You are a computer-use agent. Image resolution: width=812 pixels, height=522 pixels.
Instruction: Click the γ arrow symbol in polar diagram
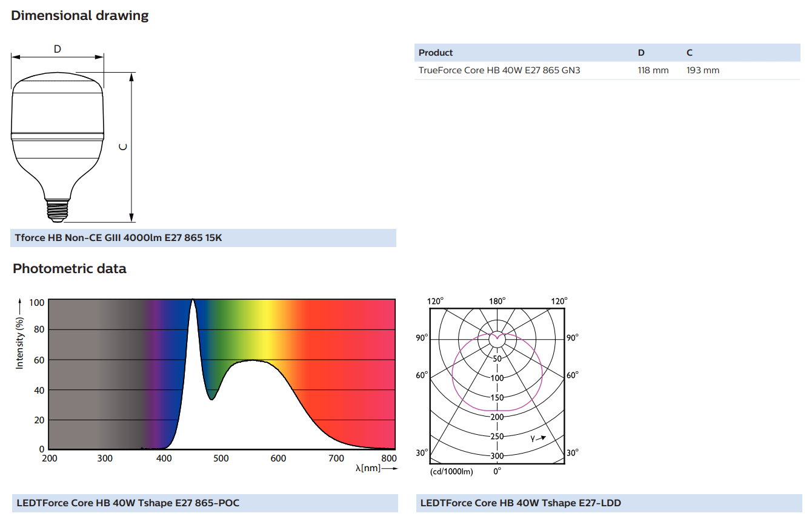click(538, 438)
